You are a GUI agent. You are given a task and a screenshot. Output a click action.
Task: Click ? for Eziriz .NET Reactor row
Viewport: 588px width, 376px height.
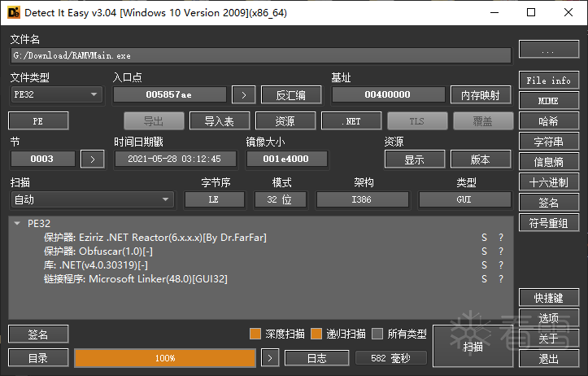pyautogui.click(x=501, y=238)
